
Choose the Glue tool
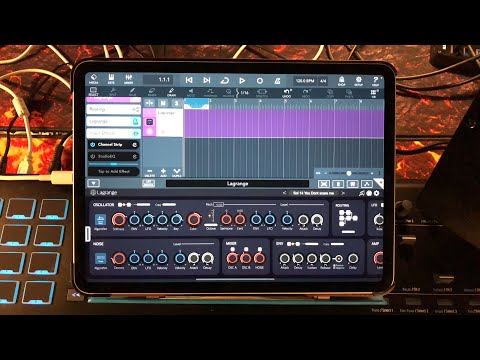click(132, 92)
